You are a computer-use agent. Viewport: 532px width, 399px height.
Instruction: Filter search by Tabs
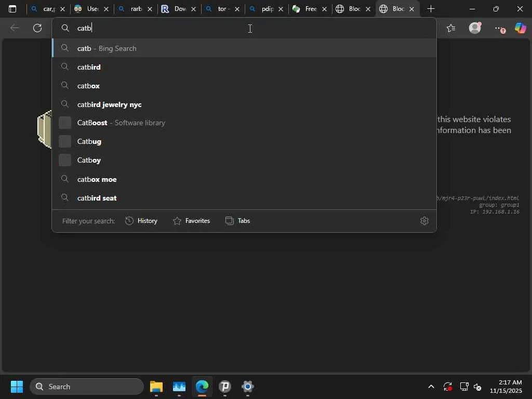(237, 221)
